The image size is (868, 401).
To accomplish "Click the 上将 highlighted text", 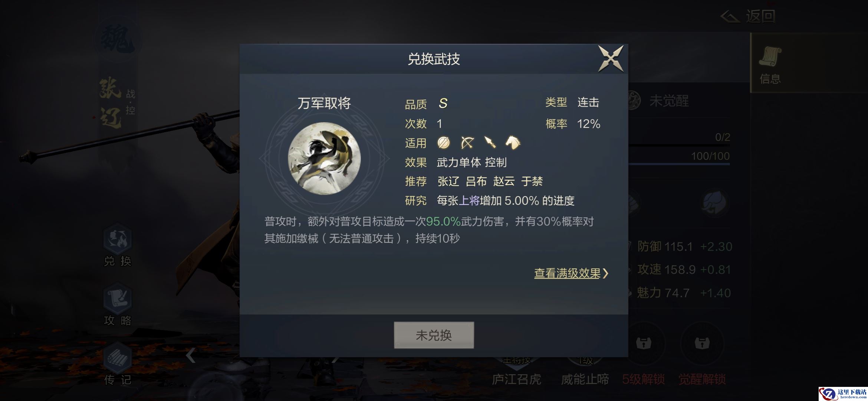I will pos(469,201).
